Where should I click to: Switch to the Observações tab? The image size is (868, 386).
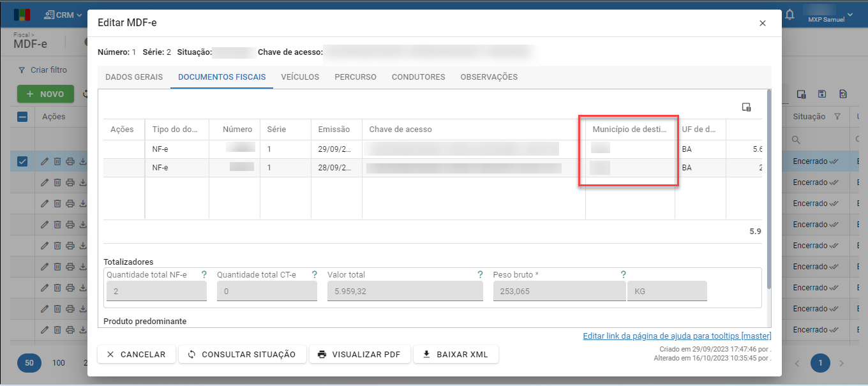click(x=489, y=77)
